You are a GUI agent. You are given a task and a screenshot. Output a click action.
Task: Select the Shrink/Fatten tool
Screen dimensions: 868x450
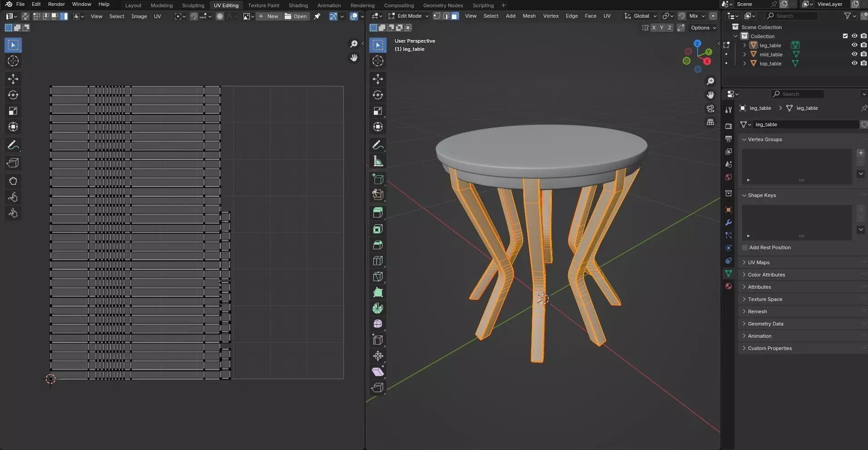coord(378,356)
